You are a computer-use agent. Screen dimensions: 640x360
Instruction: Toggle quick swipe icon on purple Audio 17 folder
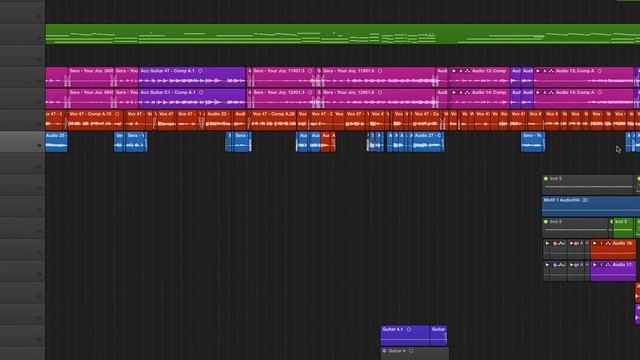(608, 265)
